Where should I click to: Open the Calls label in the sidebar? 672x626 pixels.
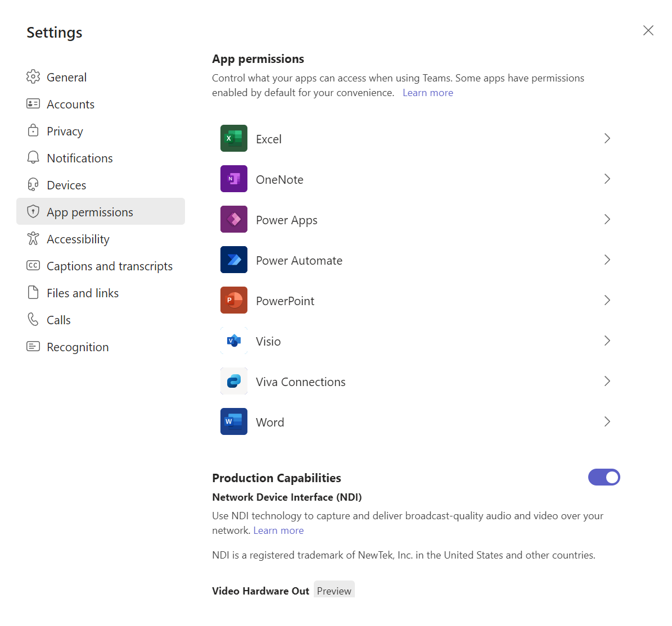pyautogui.click(x=58, y=320)
